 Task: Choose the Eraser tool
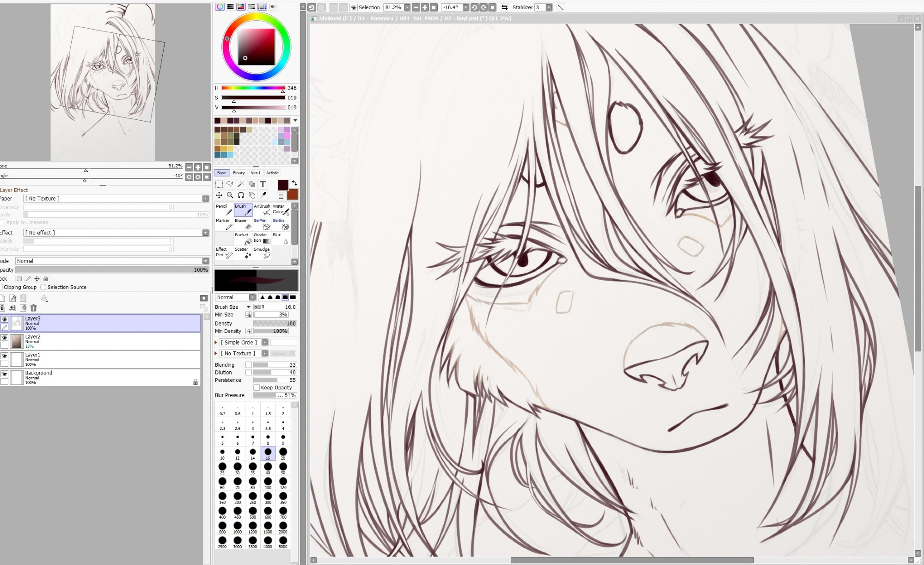click(x=243, y=224)
